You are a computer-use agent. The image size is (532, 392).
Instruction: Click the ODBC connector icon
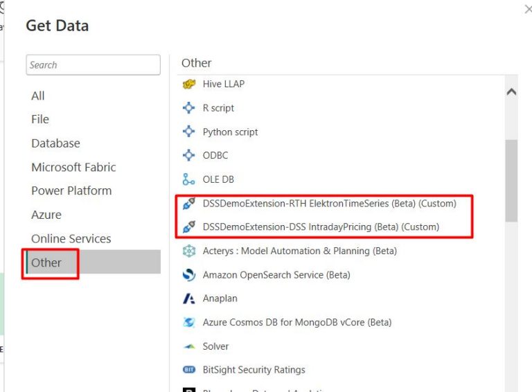[x=188, y=155]
